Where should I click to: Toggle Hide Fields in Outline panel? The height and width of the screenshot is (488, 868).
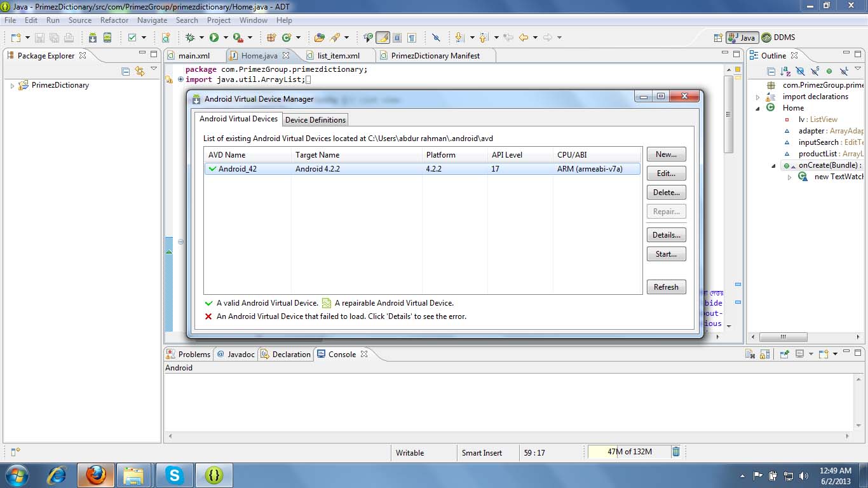(x=801, y=71)
